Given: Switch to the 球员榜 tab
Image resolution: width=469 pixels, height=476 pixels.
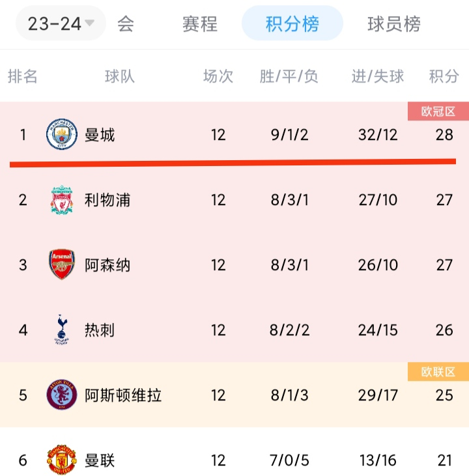Looking at the screenshot, I should pos(393,24).
